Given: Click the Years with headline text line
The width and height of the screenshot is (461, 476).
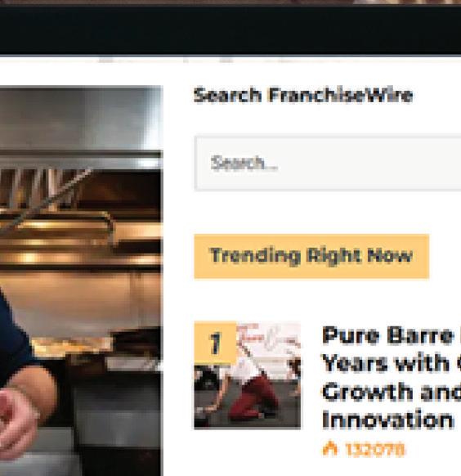Looking at the screenshot, I should coord(392,363).
